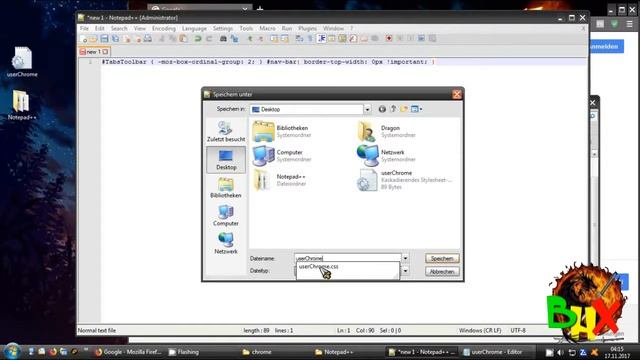The width and height of the screenshot is (640, 360).
Task: Click the Speichern button
Action: pyautogui.click(x=442, y=258)
